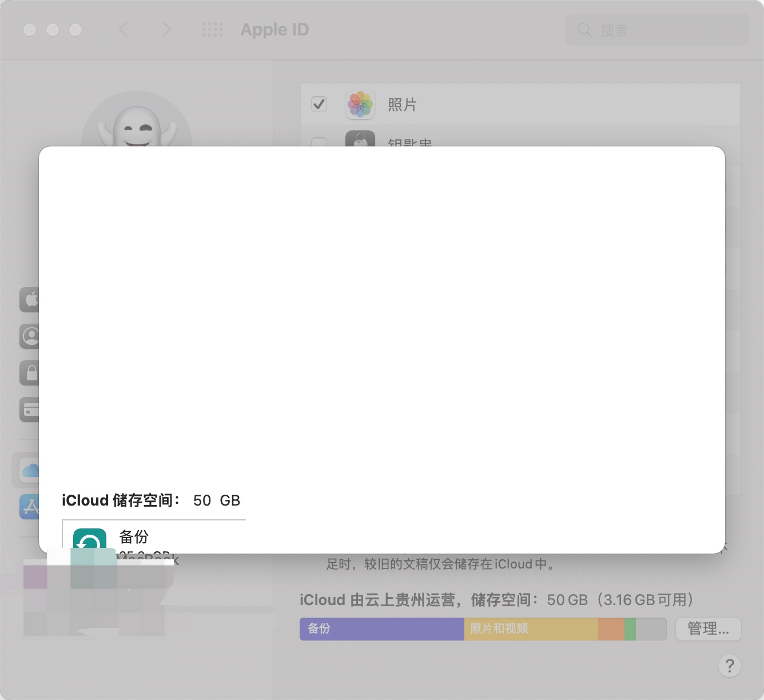Click the Keychain app icon
The height and width of the screenshot is (700, 764).
(360, 139)
